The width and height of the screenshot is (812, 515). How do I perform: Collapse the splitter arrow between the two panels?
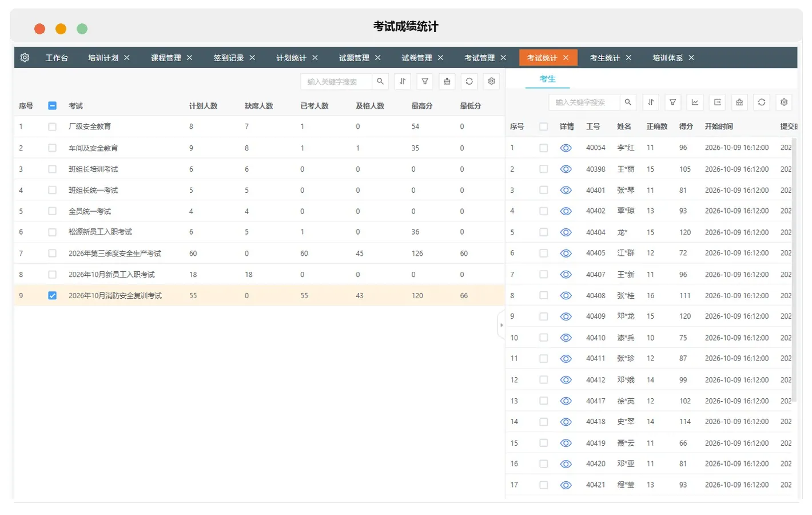[x=501, y=325]
